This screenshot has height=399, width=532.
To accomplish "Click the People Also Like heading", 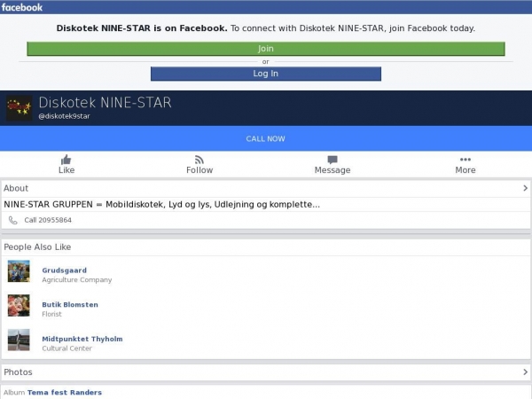I will coord(37,247).
